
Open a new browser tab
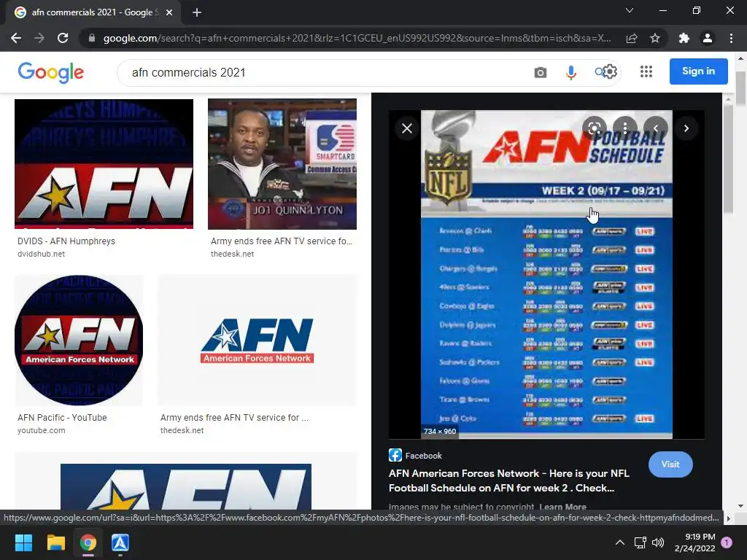197,12
